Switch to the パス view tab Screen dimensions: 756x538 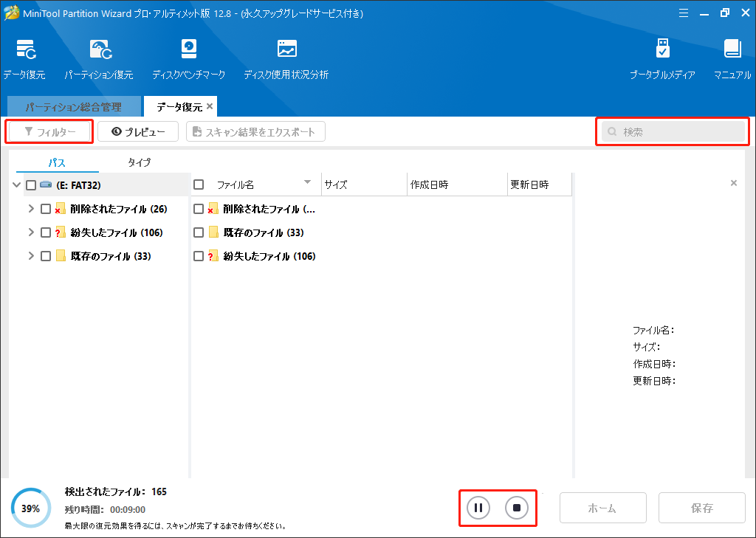pyautogui.click(x=58, y=163)
